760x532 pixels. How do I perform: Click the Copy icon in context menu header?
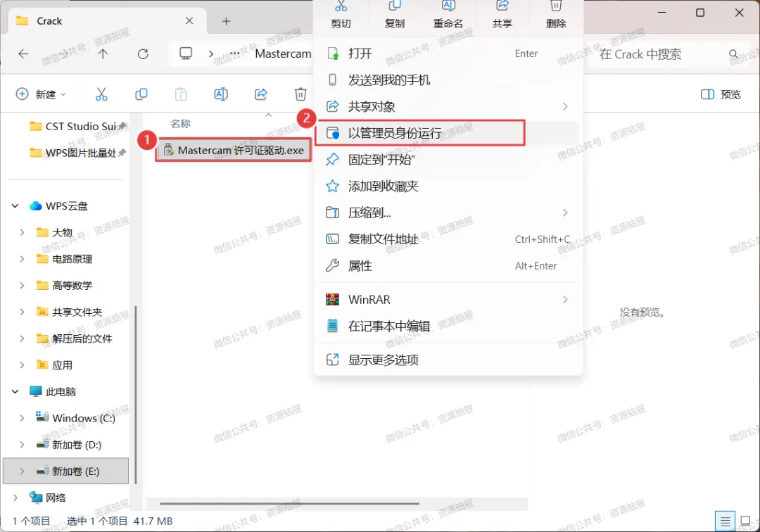point(395,6)
